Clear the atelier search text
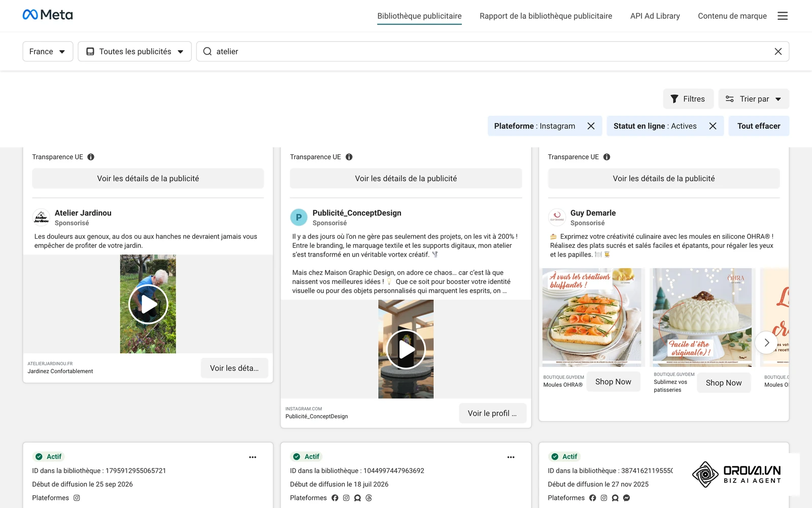This screenshot has height=508, width=812. 778,51
